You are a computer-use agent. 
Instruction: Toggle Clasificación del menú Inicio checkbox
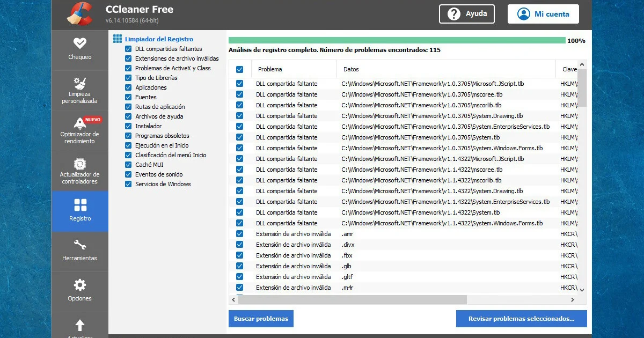click(x=128, y=155)
